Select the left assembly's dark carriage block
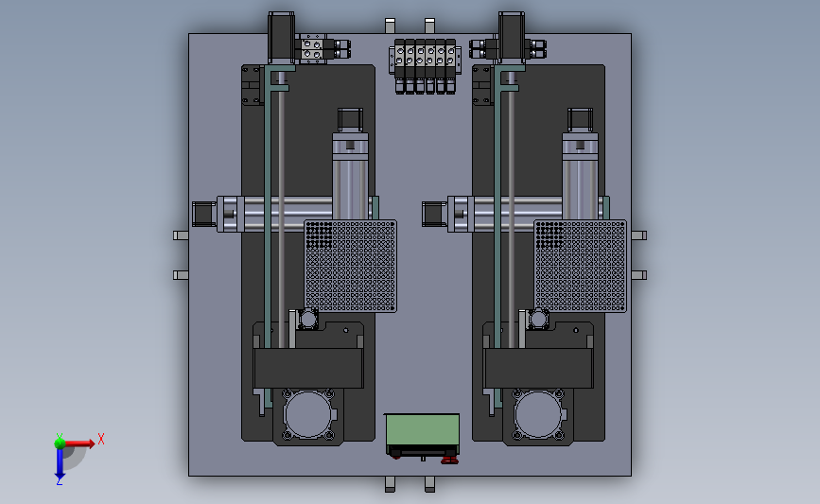Image resolution: width=820 pixels, height=504 pixels. click(x=308, y=368)
